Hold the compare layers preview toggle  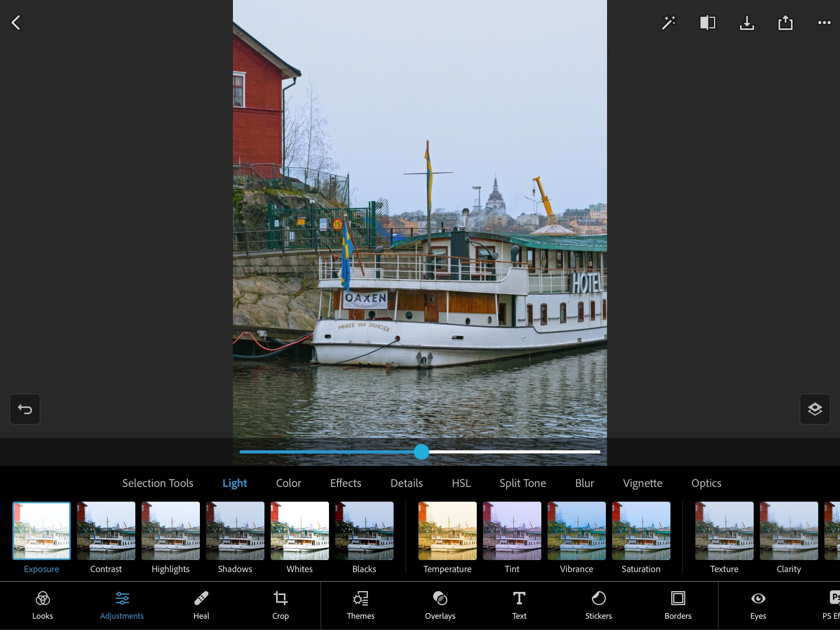[x=815, y=409]
